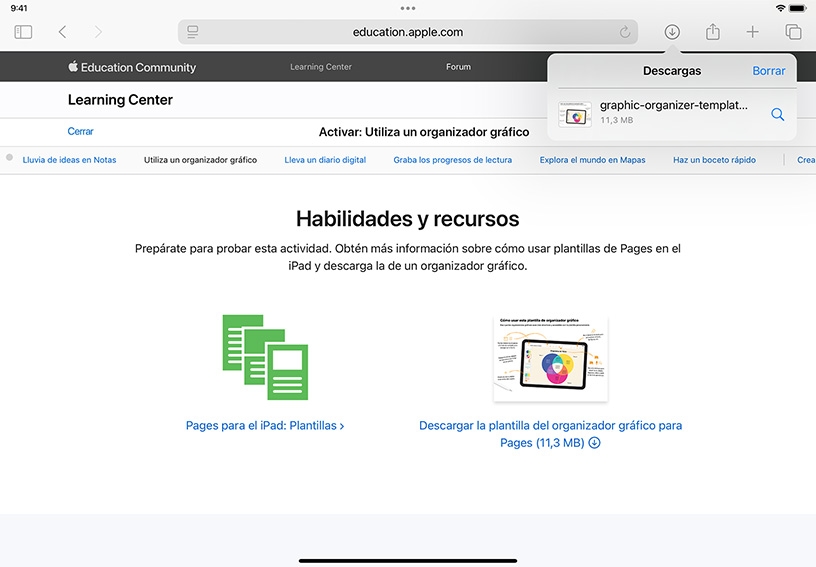Check the Wi-Fi status icon
816x567 pixels.
click(x=780, y=8)
